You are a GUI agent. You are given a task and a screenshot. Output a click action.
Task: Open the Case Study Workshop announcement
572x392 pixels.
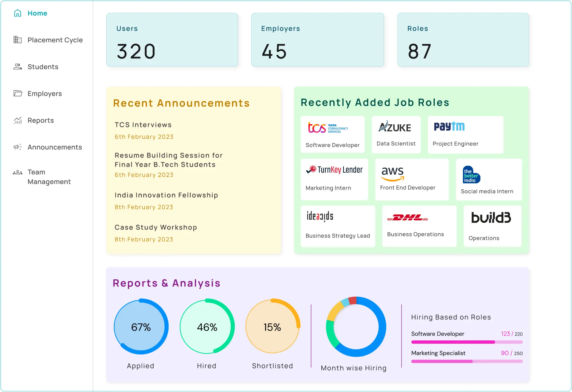[156, 227]
